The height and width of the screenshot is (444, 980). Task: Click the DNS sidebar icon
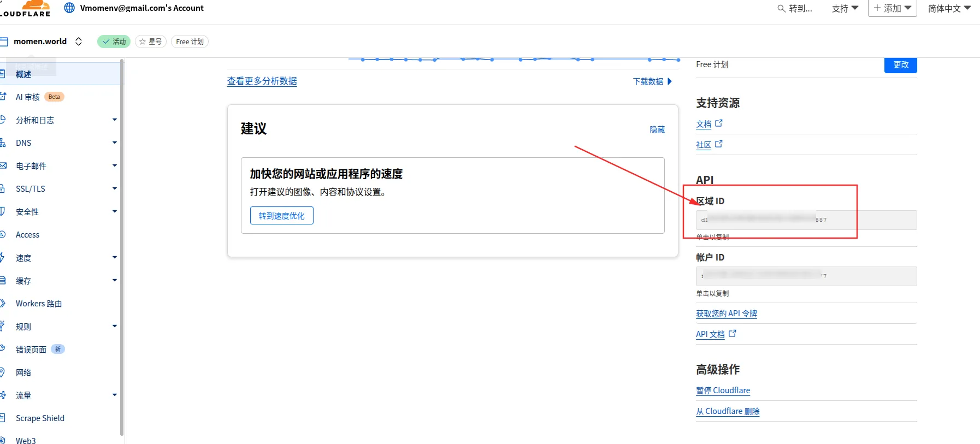click(x=2, y=143)
